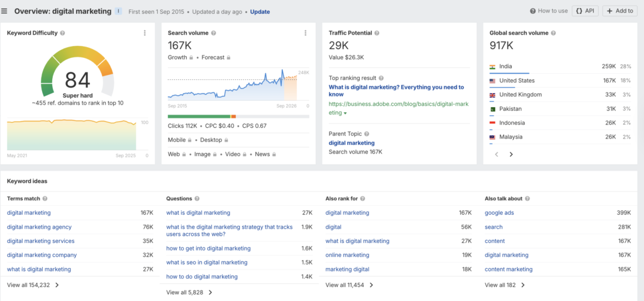Expand View all 182 also talk about
This screenshot has width=644, height=301.
point(505,285)
